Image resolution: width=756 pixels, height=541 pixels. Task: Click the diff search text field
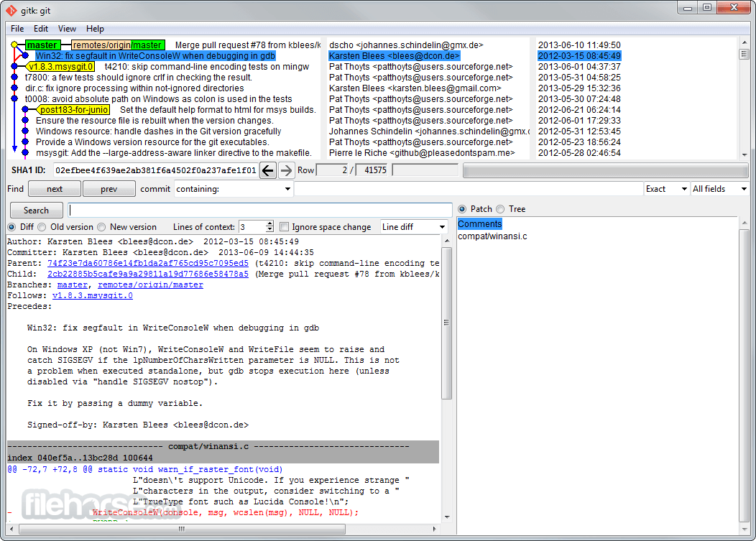(x=260, y=211)
